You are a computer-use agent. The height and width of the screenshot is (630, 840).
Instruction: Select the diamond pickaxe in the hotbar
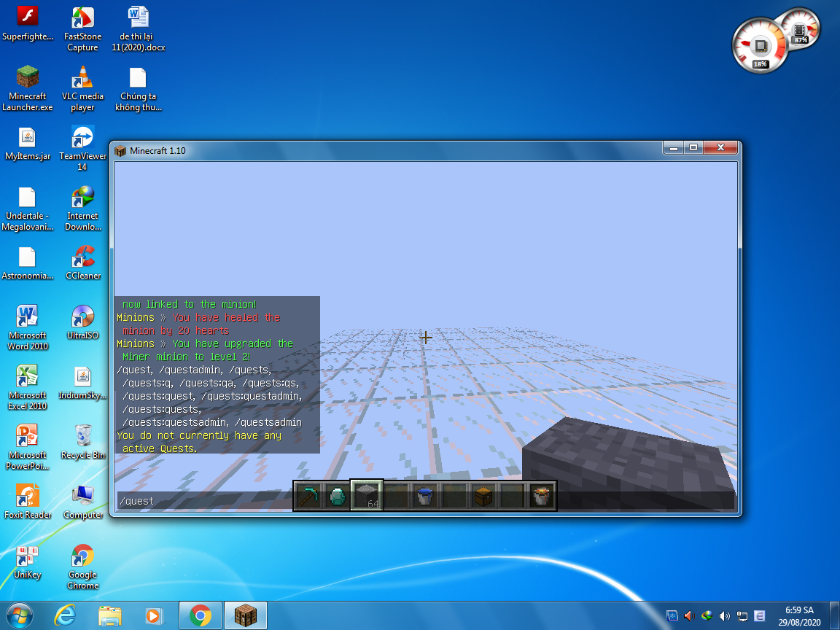coord(309,496)
